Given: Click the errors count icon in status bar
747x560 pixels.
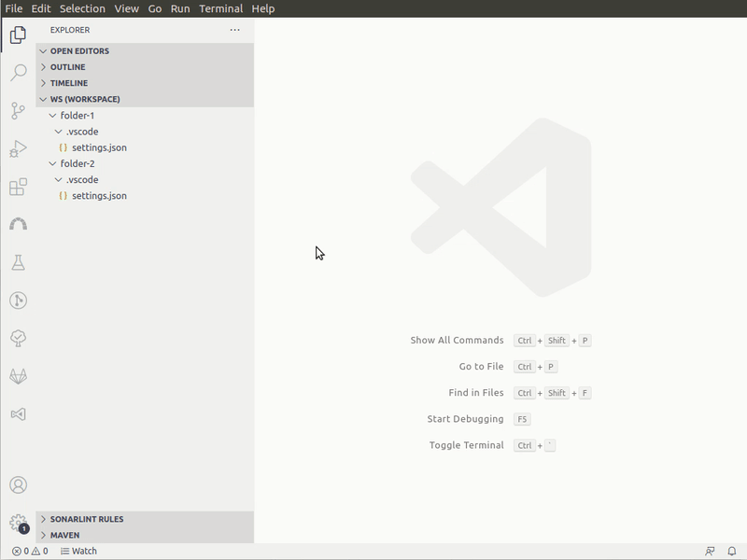Looking at the screenshot, I should (x=16, y=551).
